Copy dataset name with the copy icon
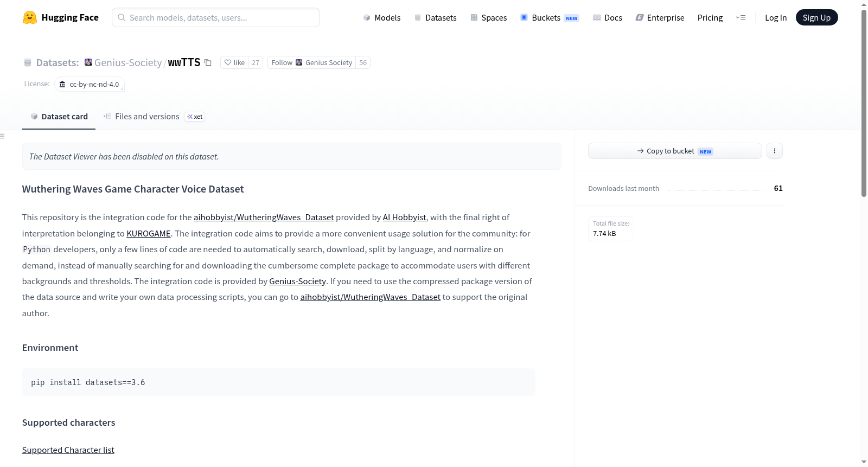 [x=208, y=62]
